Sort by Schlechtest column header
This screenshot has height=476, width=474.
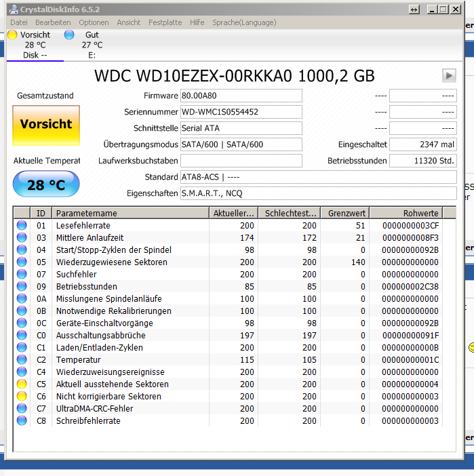click(x=289, y=213)
